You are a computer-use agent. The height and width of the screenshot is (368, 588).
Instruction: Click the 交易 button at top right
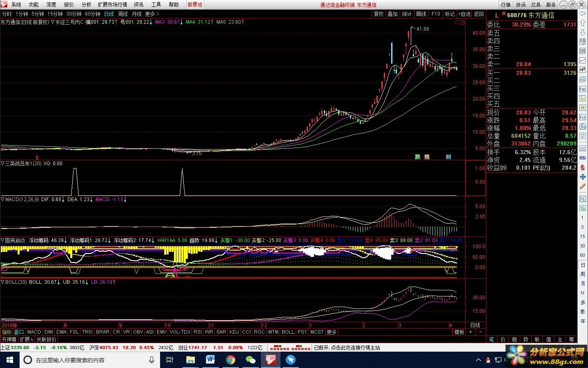click(536, 5)
